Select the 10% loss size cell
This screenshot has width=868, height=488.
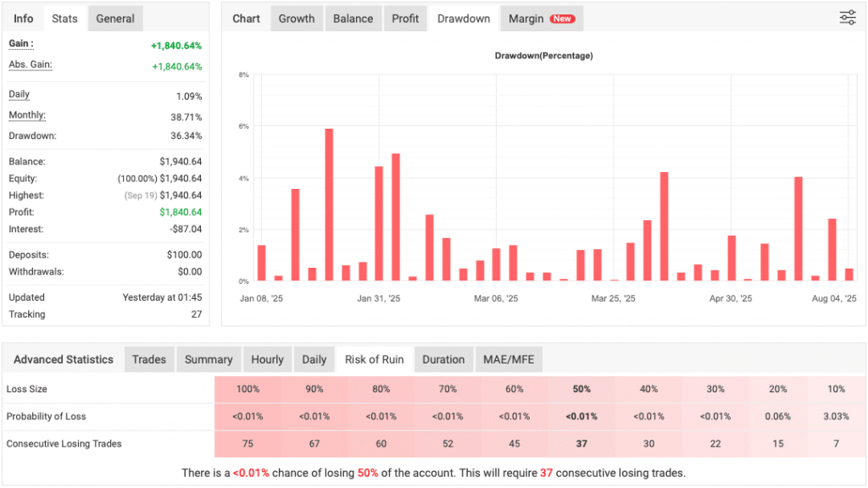click(835, 389)
